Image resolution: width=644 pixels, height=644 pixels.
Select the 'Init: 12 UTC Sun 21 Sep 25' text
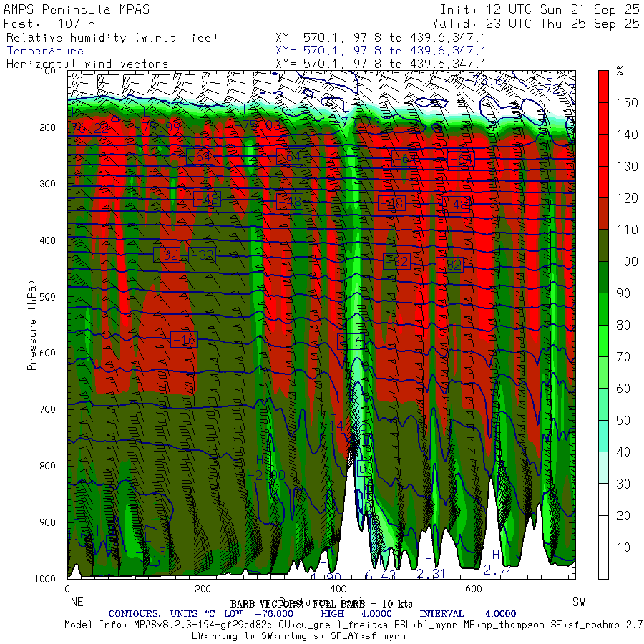pyautogui.click(x=540, y=9)
